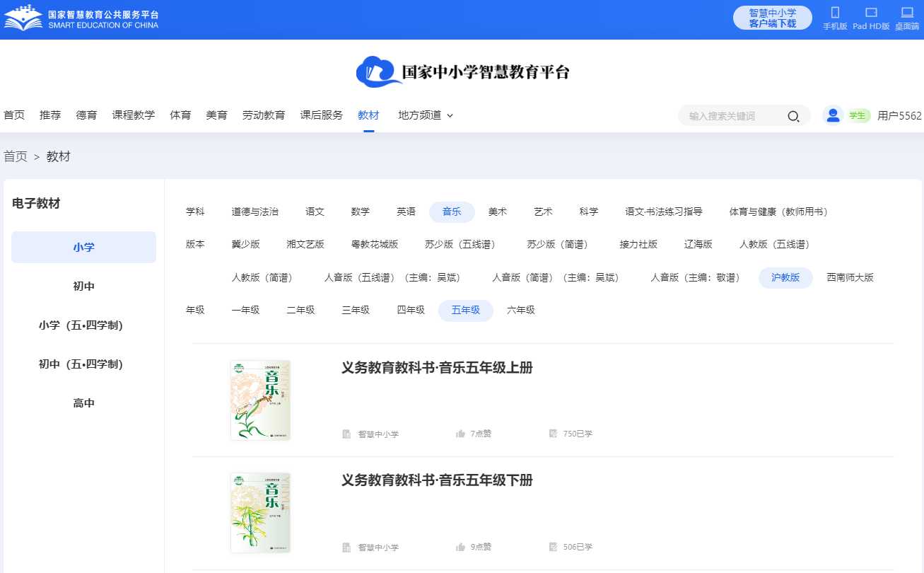This screenshot has width=924, height=573.
Task: Select the 沪教版 edition
Action: tap(786, 277)
